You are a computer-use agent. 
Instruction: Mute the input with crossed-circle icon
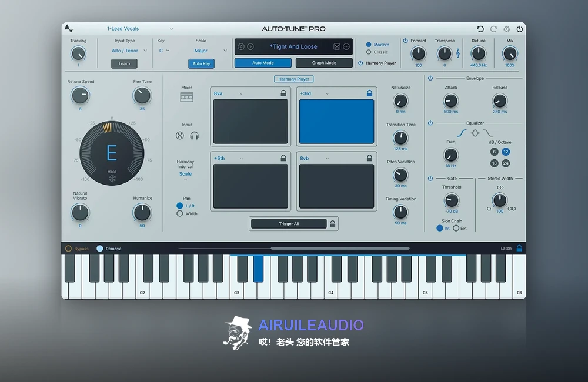(x=179, y=135)
